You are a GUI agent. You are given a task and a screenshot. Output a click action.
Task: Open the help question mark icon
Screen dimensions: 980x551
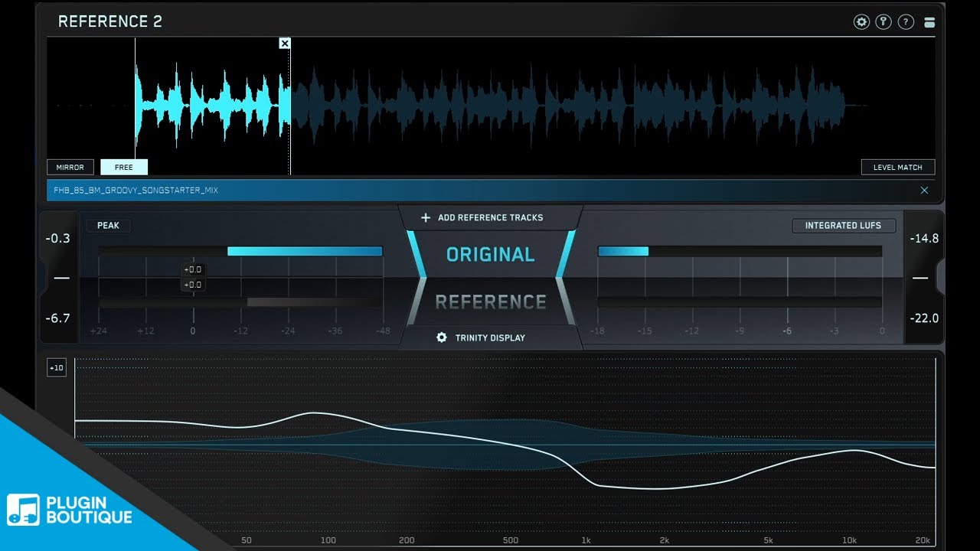(x=906, y=22)
